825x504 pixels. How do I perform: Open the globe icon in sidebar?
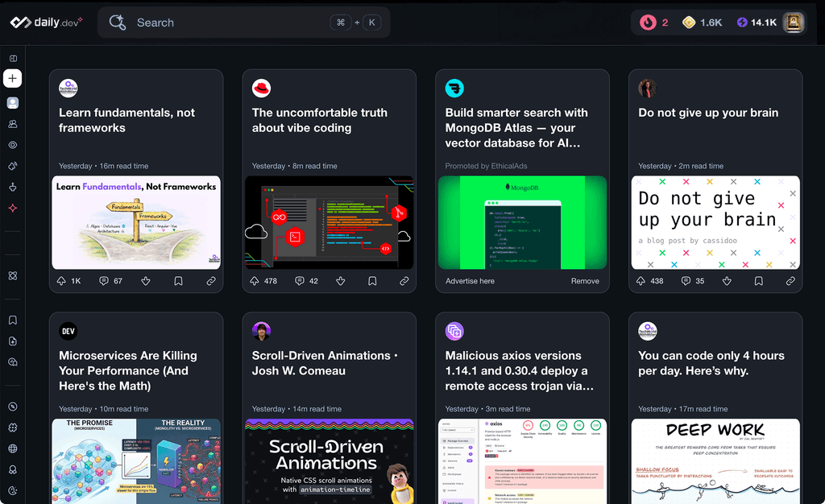point(13,448)
